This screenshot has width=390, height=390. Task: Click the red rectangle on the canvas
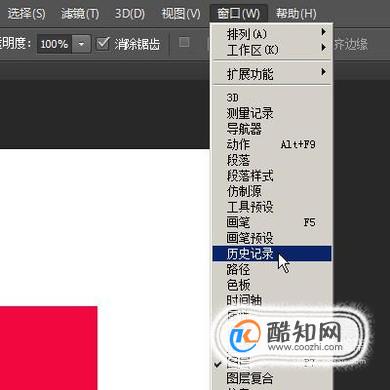(x=48, y=348)
